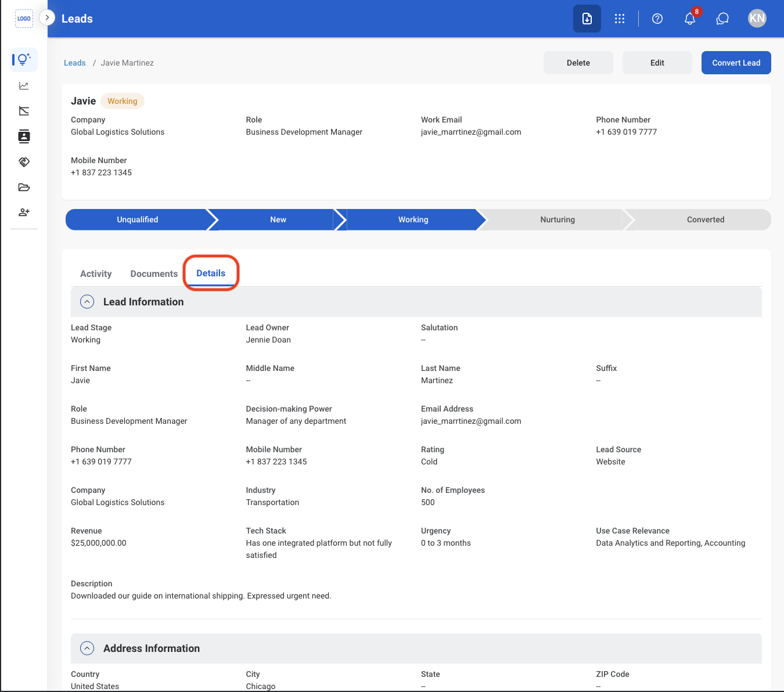This screenshot has height=692, width=784.
Task: Select the New stage in pipeline
Action: pyautogui.click(x=278, y=219)
